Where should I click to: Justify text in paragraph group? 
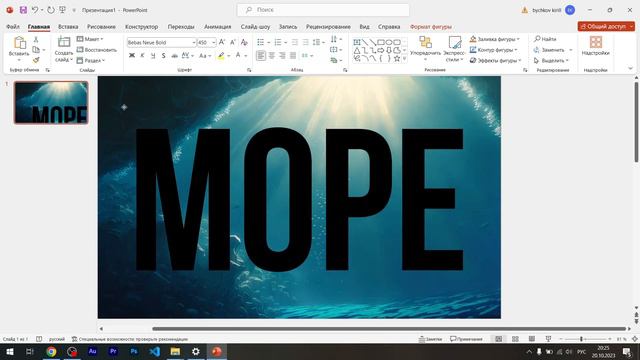pyautogui.click(x=293, y=56)
